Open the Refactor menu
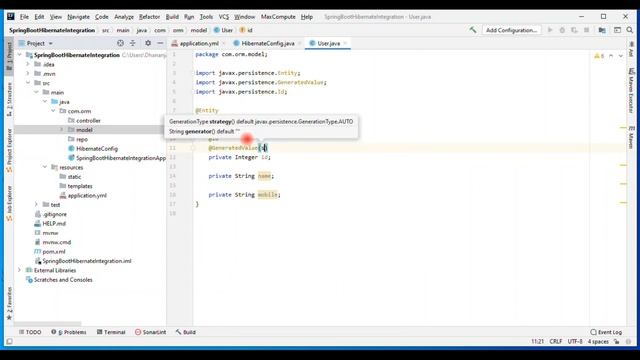Screen dimensions: 640x360 click(x=149, y=17)
